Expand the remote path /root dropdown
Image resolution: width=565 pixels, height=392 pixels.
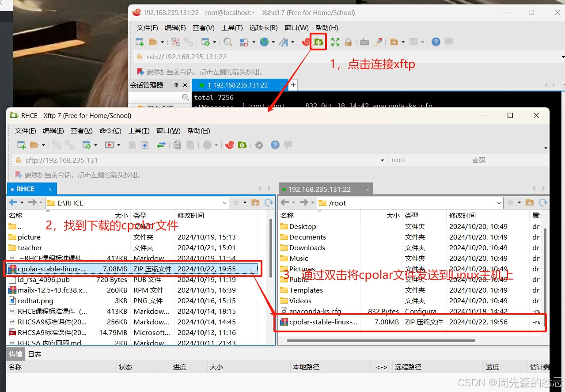coord(499,203)
